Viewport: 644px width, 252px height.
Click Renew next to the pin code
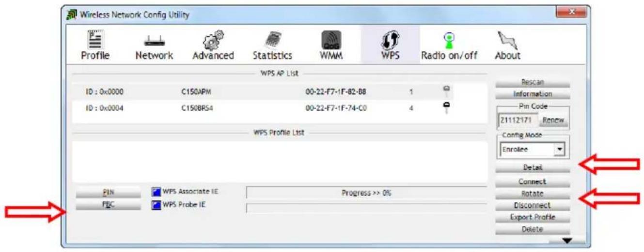click(x=554, y=120)
